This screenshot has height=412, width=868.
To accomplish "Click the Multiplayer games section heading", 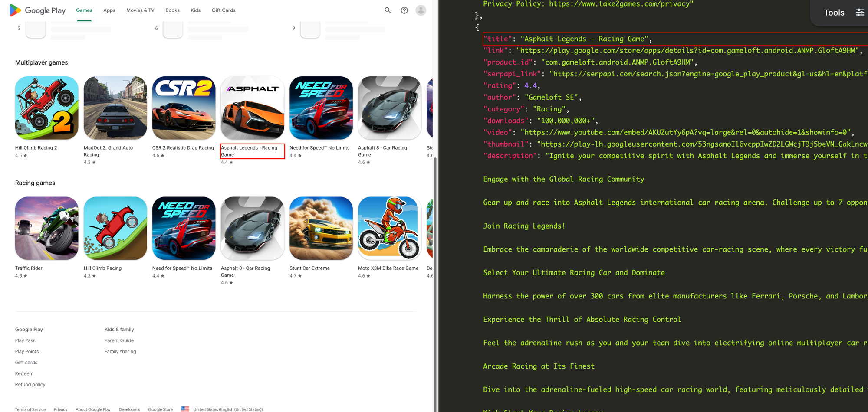I will tap(41, 62).
